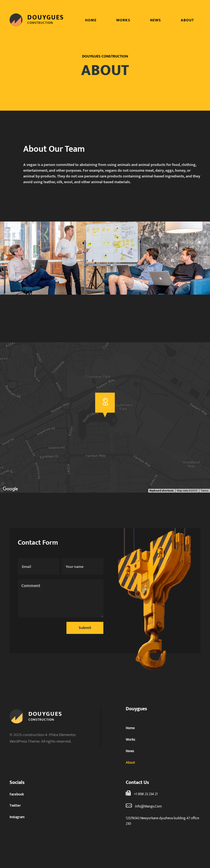Focus the Email input field

point(38,567)
